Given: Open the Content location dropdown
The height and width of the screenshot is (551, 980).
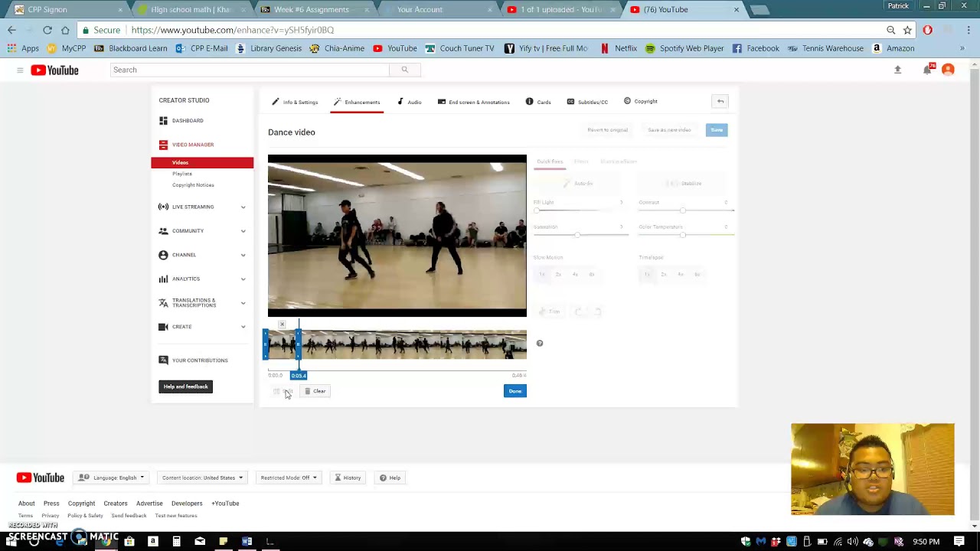Looking at the screenshot, I should click(x=202, y=478).
